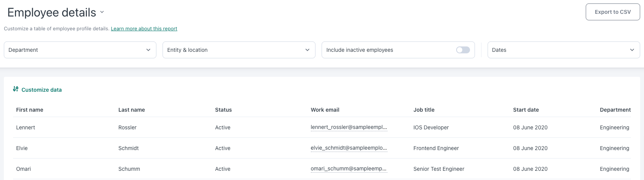The image size is (644, 180).
Task: Click the Status column header
Action: tap(223, 110)
